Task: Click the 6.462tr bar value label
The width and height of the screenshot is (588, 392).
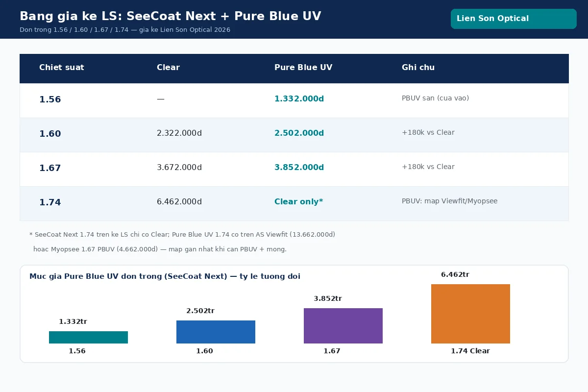Action: (455, 275)
